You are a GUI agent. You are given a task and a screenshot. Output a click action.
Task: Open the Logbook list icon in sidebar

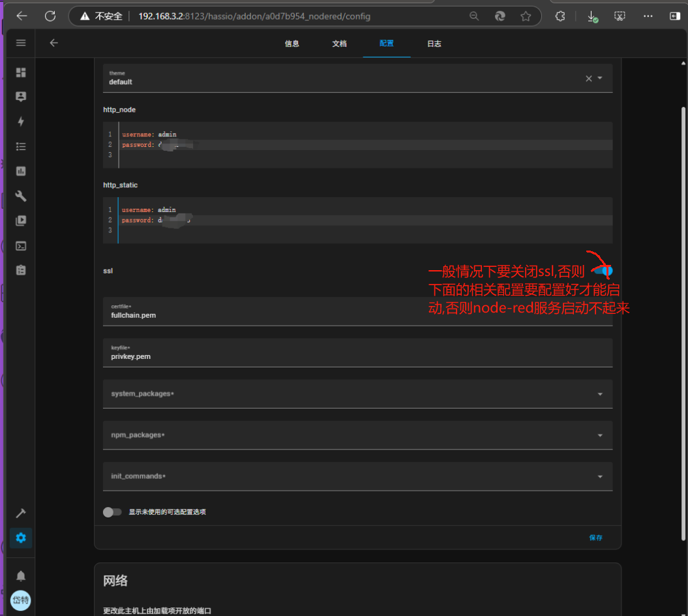click(21, 146)
